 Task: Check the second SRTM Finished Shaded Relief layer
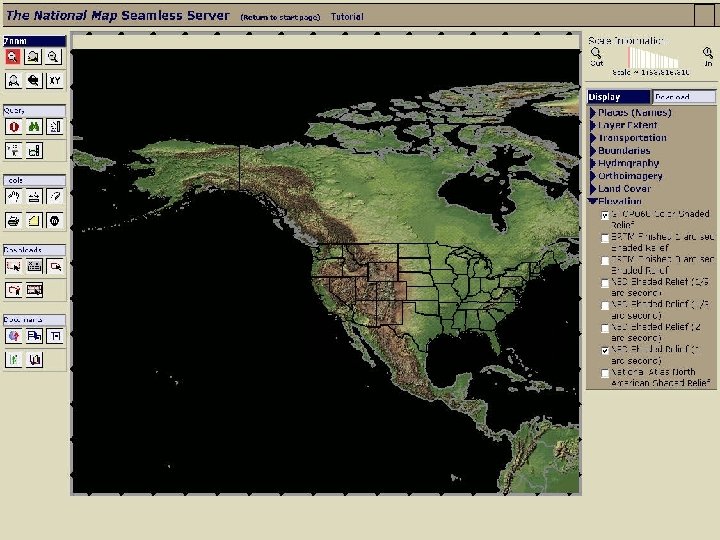(605, 260)
